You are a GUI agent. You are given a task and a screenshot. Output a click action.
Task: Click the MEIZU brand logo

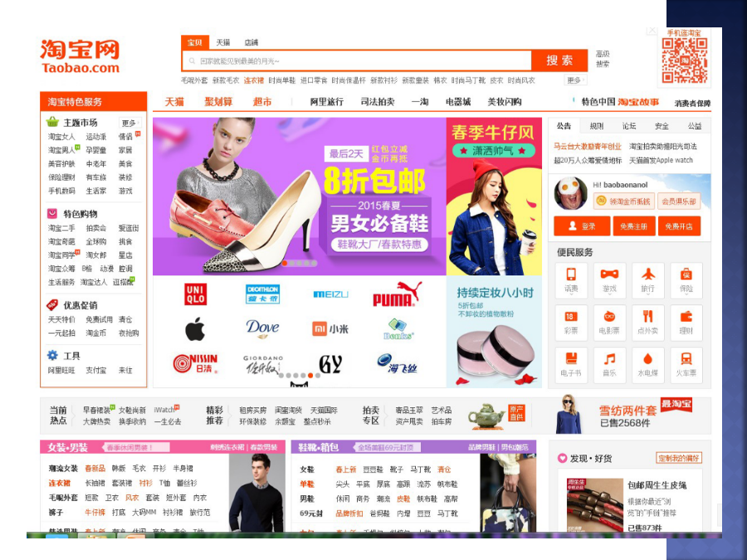330,295
